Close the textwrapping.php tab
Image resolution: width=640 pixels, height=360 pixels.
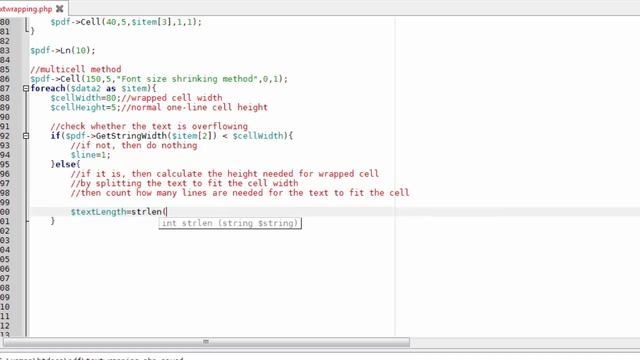click(x=60, y=9)
